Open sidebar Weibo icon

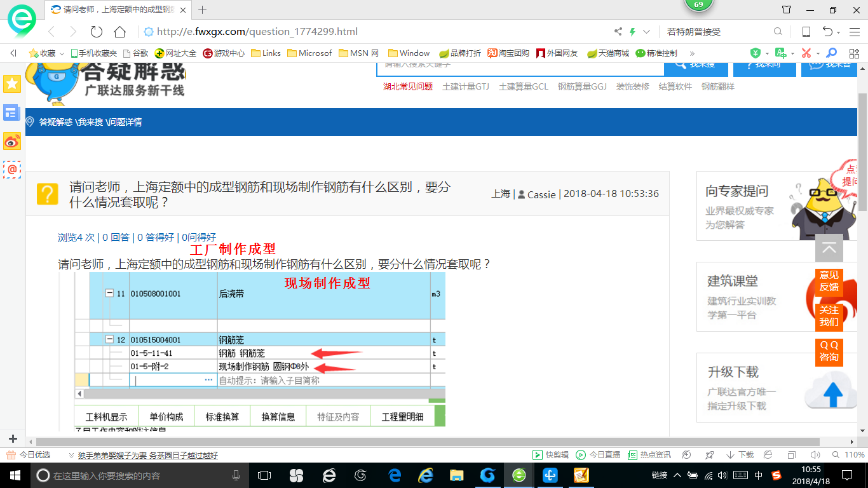tap(12, 141)
